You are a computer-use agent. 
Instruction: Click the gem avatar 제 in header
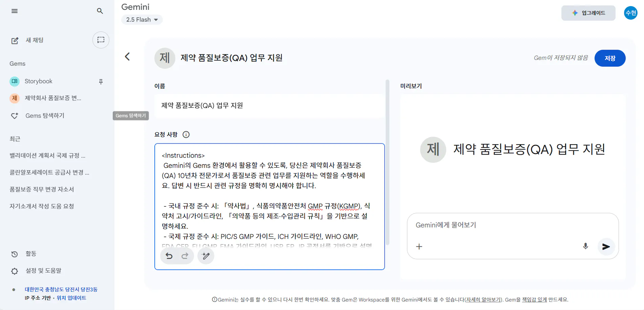165,58
